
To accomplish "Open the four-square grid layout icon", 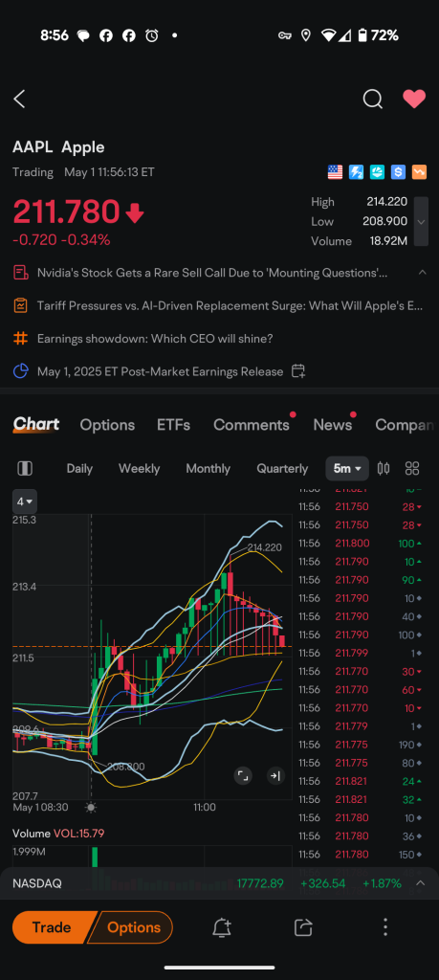I will coord(412,468).
